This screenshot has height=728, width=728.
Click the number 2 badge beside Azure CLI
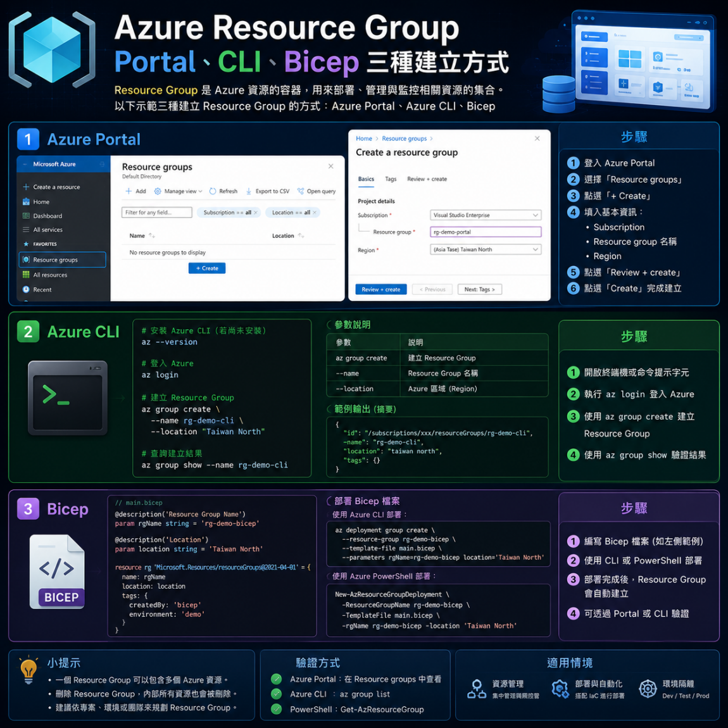[28, 332]
